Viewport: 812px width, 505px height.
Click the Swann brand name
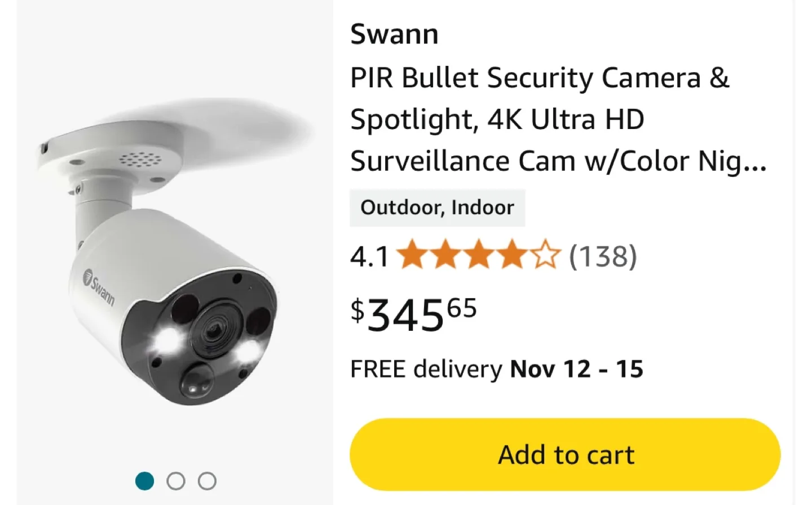click(x=394, y=34)
